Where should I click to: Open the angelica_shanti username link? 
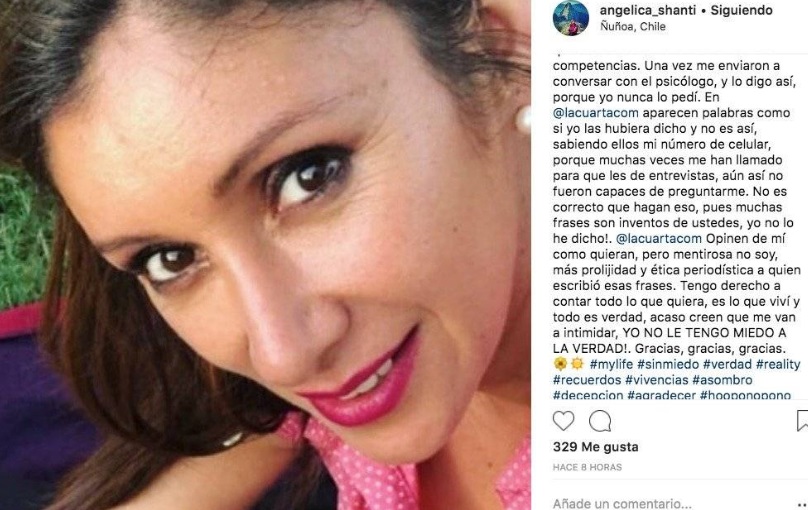648,10
